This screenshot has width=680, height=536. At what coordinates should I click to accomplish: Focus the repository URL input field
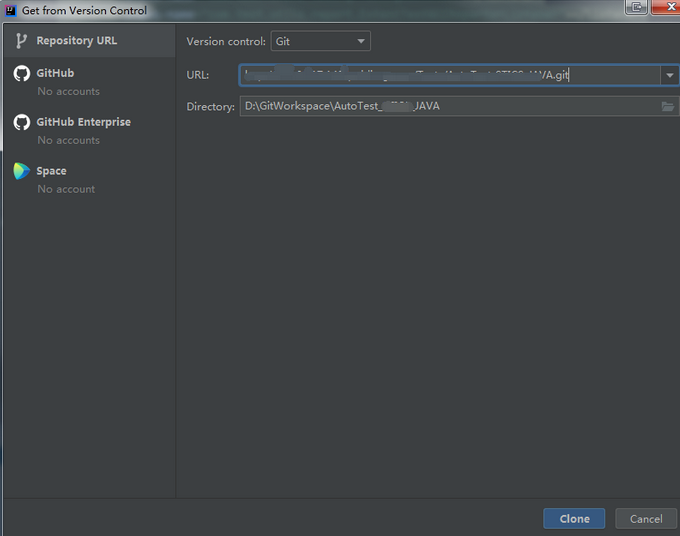[448, 75]
